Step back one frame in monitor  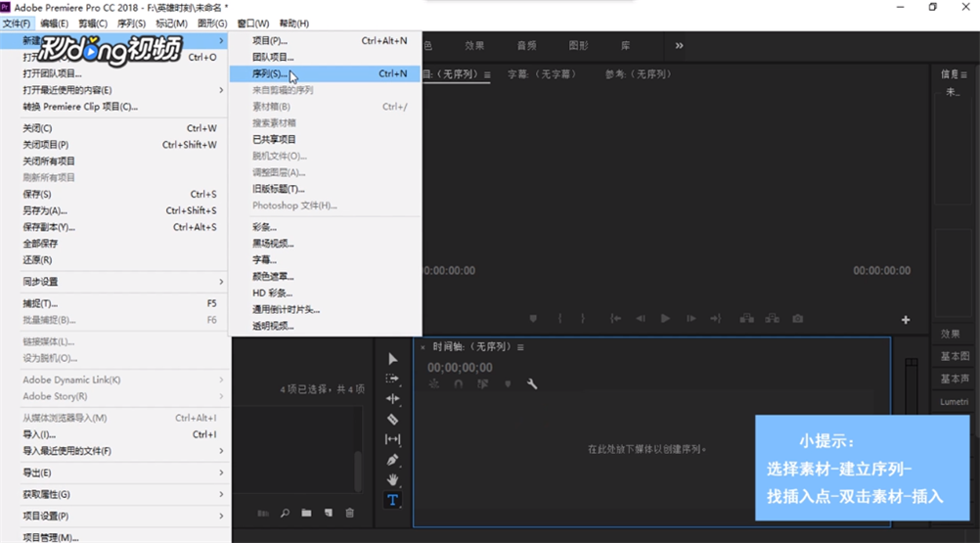pos(641,319)
